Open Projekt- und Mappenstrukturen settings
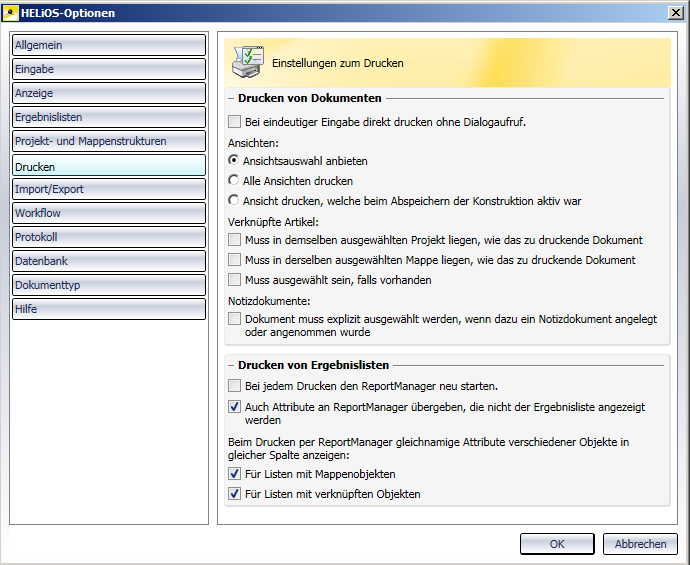 [x=109, y=141]
